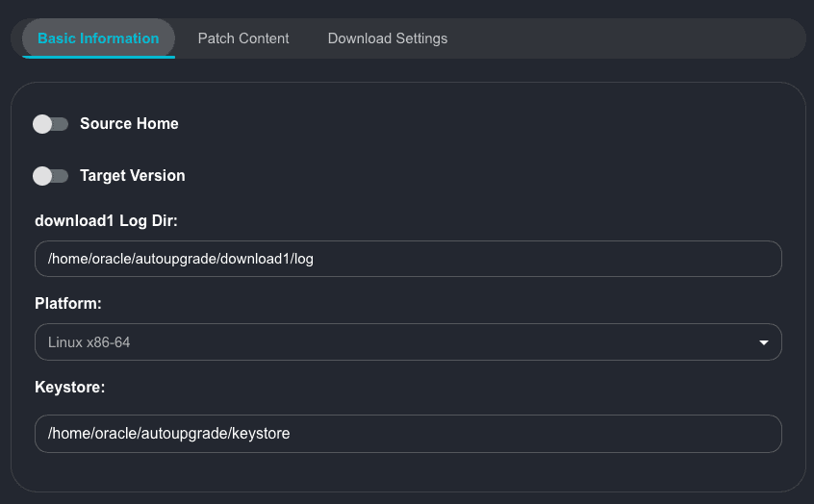Click the Target Version label text
The height and width of the screenshot is (504, 814).
pos(132,176)
